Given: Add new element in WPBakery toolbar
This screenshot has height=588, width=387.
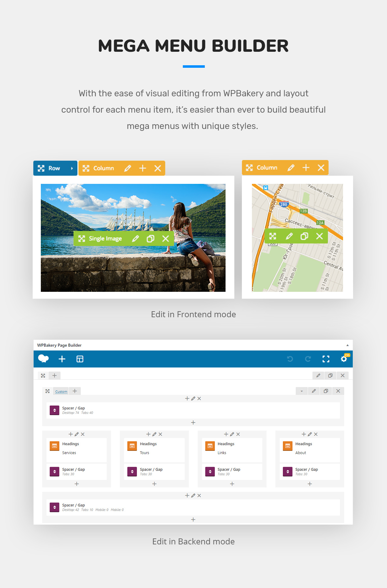Looking at the screenshot, I should [x=62, y=359].
